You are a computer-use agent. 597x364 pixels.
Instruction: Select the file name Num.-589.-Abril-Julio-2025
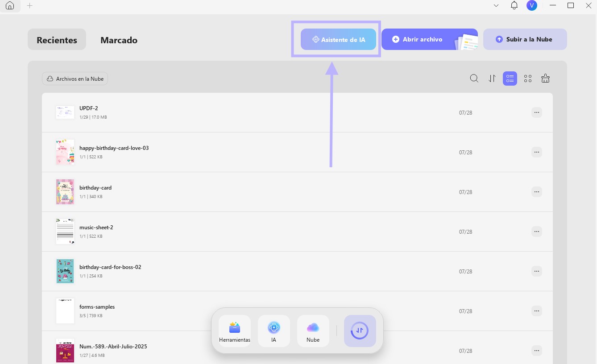click(113, 347)
